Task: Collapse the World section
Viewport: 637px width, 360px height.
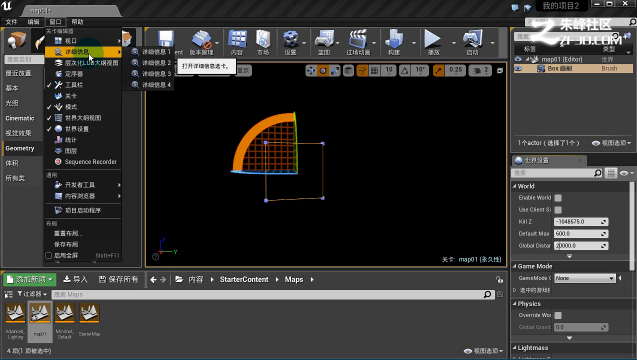Action: 514,186
